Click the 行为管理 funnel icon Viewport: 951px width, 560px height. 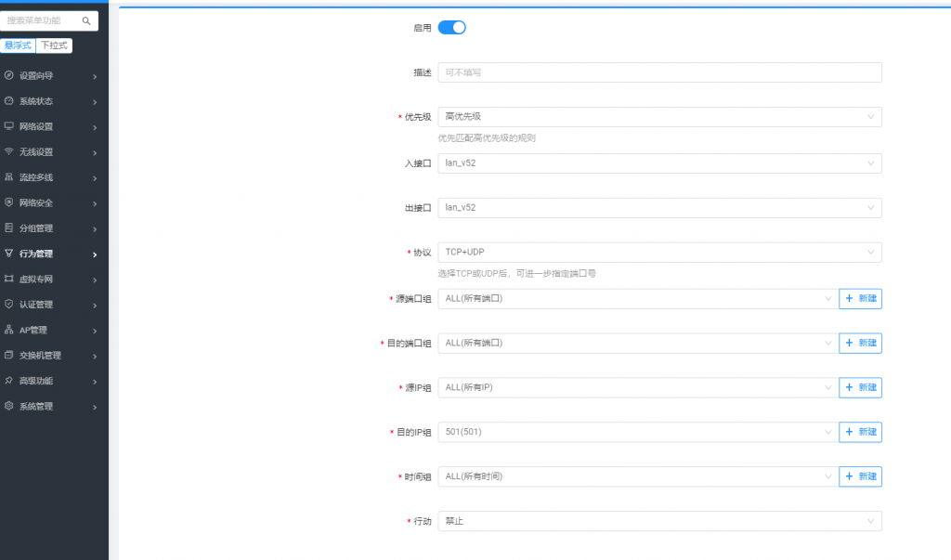[8, 254]
